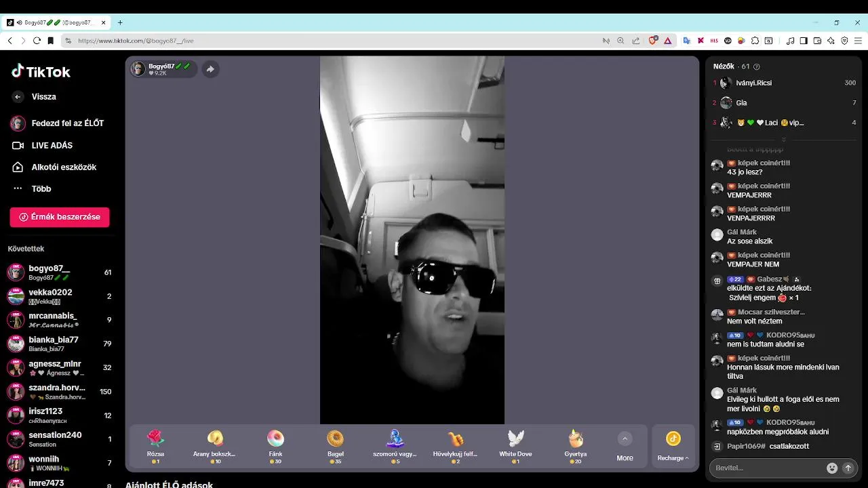Select top viewer Iványi.Ricsi
Screen dimensions: 868x488
coord(784,83)
